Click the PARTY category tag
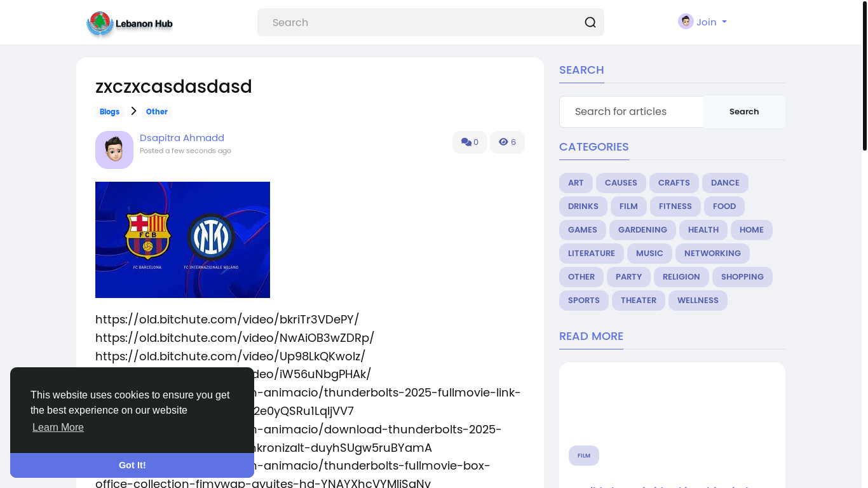The height and width of the screenshot is (488, 868). point(628,277)
